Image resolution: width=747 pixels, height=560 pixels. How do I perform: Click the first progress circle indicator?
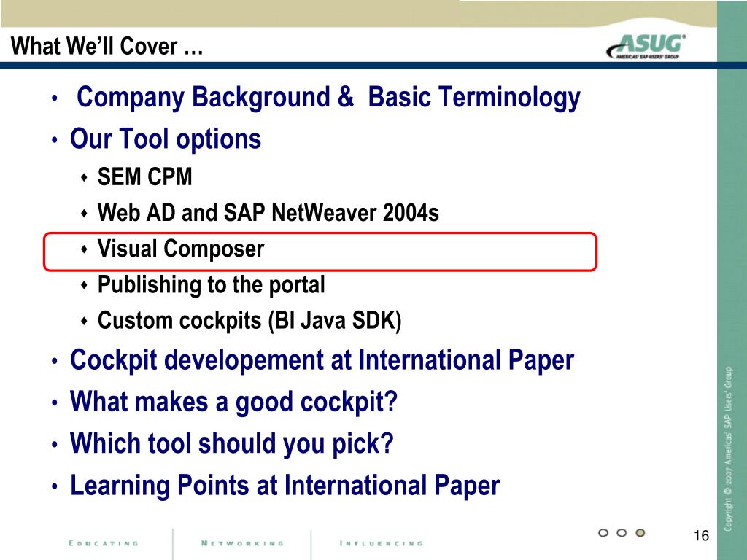(x=603, y=533)
